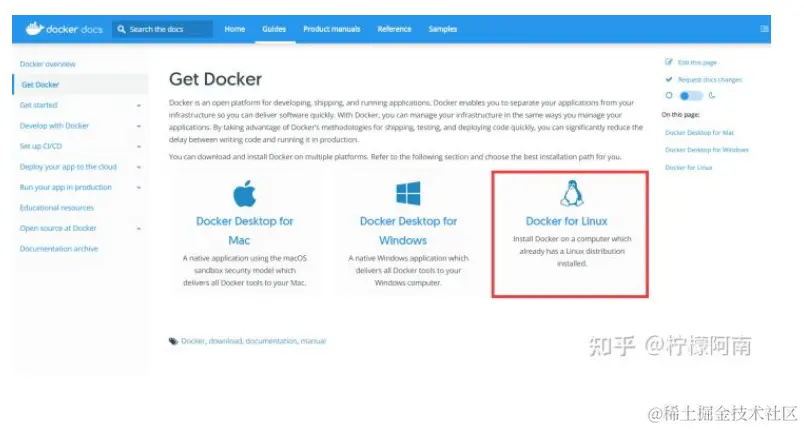Click the Request docs changes link
Screen dimensions: 804x429
[710, 80]
